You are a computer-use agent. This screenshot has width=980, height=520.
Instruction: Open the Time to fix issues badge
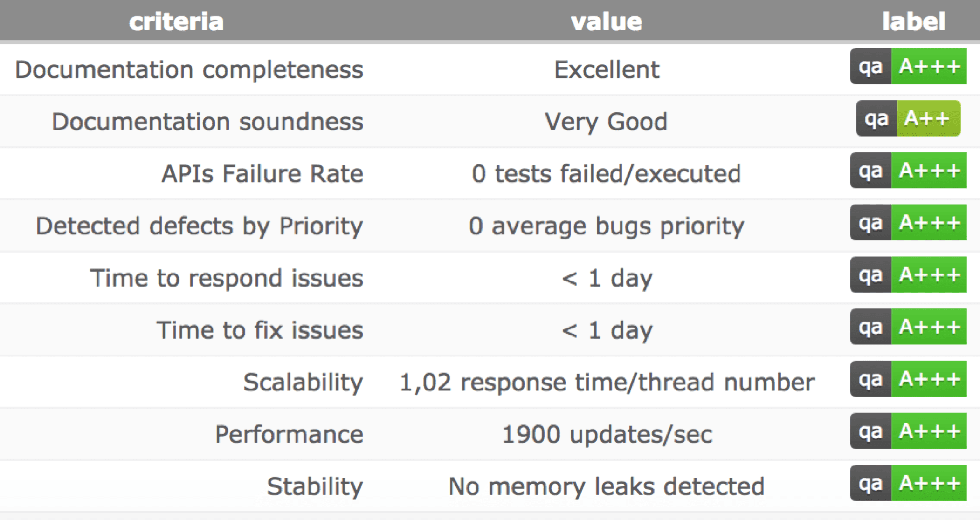click(x=908, y=327)
